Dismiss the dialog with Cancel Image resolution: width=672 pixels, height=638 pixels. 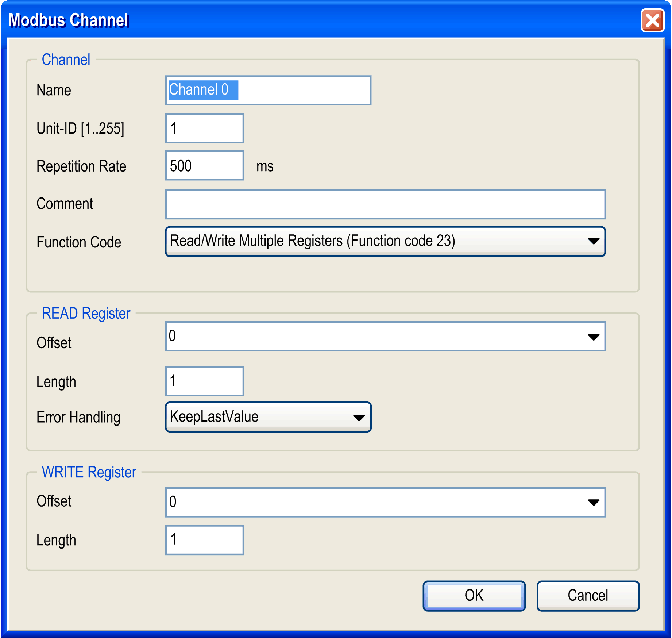coord(587,596)
